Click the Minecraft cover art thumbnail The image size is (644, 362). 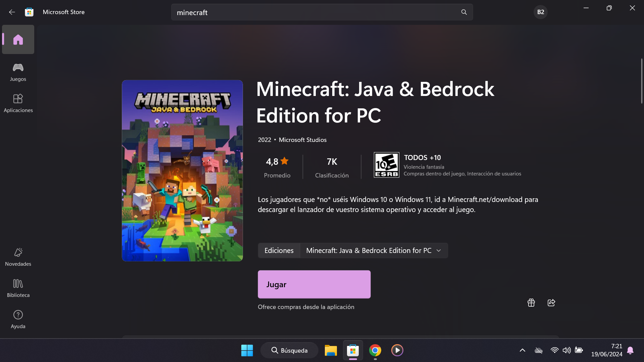click(x=182, y=170)
